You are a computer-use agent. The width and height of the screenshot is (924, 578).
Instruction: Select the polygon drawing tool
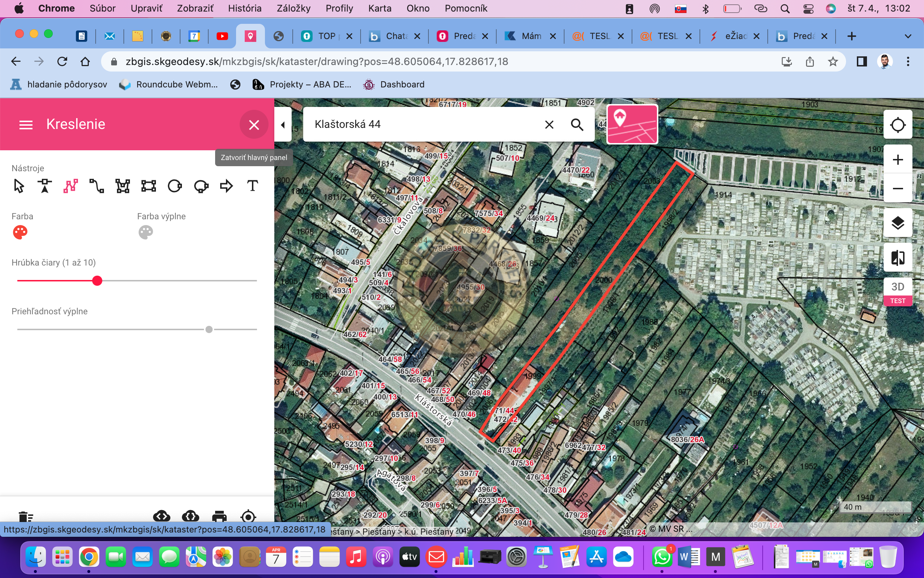tap(123, 186)
